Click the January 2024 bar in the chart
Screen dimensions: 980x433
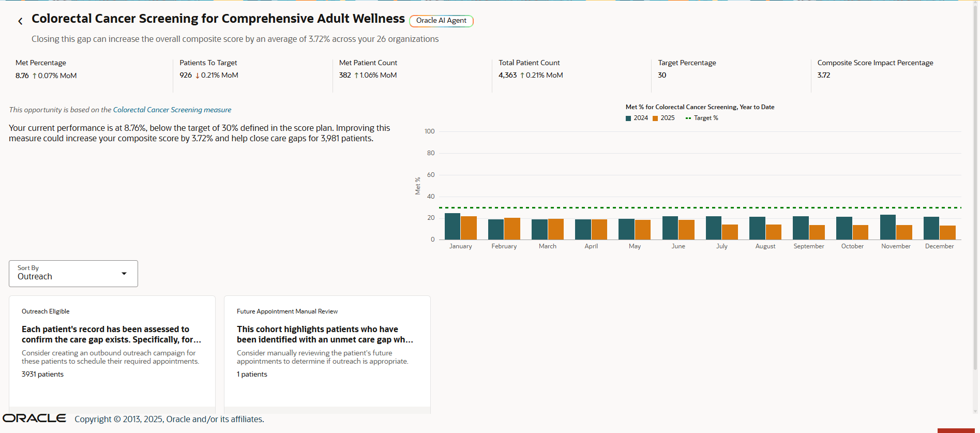(x=452, y=225)
